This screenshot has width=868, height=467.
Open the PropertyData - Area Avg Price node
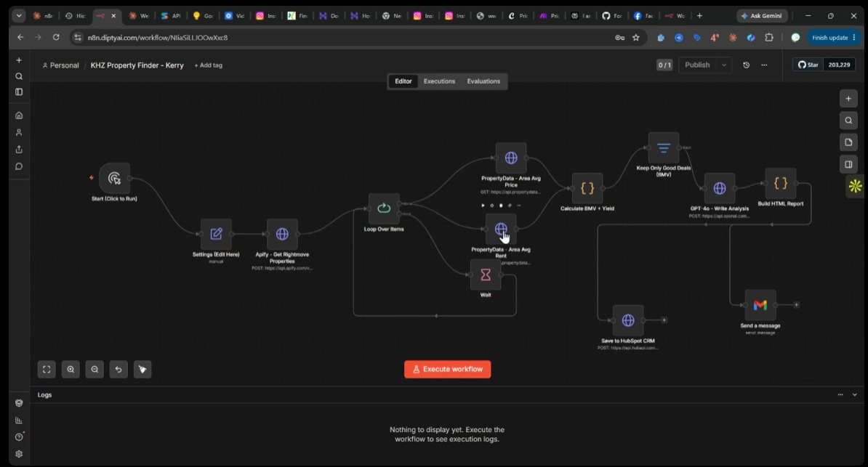(x=511, y=158)
